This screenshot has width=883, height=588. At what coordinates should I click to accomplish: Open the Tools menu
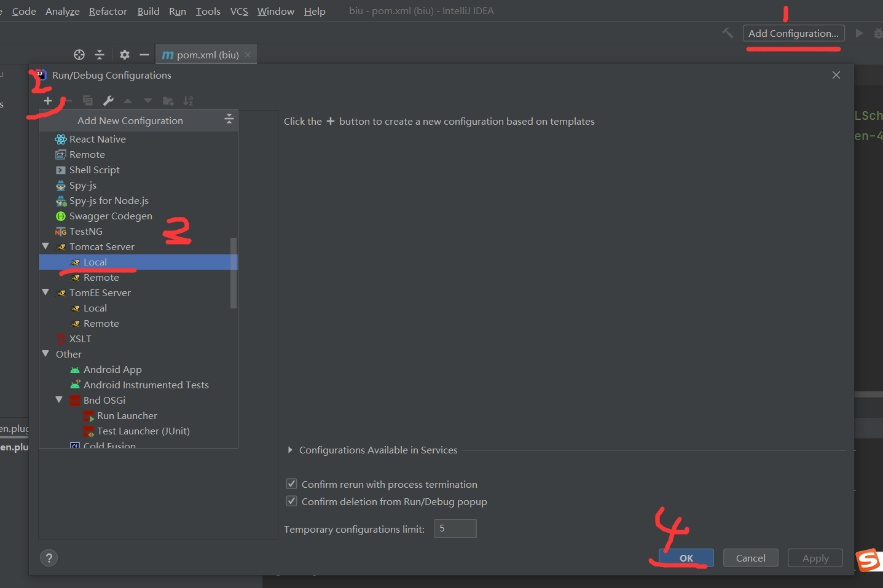coord(208,11)
